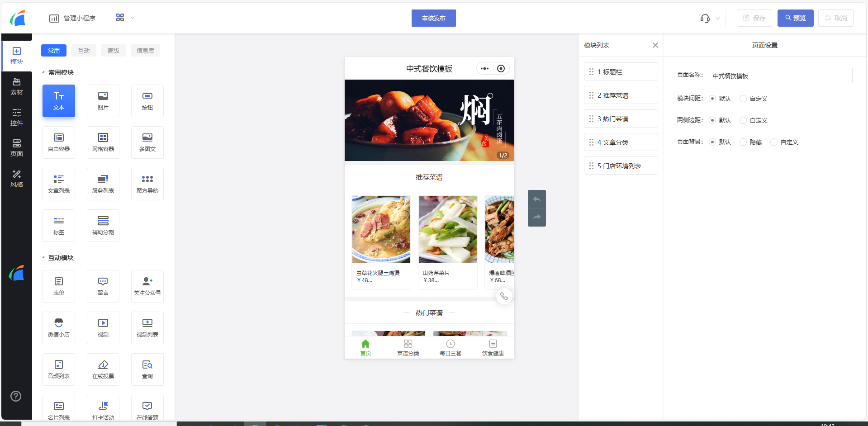The height and width of the screenshot is (426, 868).
Task: Tap the floating phone call icon
Action: [x=504, y=296]
